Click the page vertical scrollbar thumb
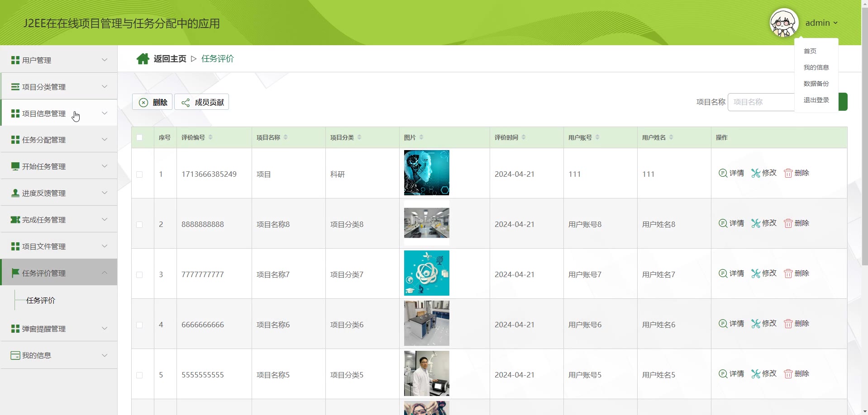Image resolution: width=868 pixels, height=415 pixels. (864, 136)
